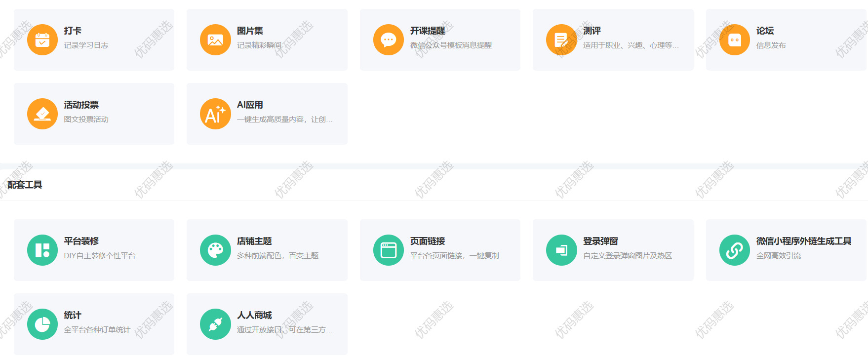This screenshot has width=868, height=359.
Task: Click the 全平台各种订单统计 description text
Action: point(97,330)
